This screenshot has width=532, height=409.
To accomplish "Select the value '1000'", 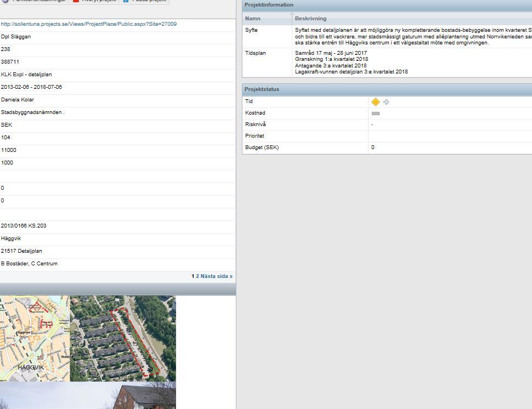I will point(7,163).
